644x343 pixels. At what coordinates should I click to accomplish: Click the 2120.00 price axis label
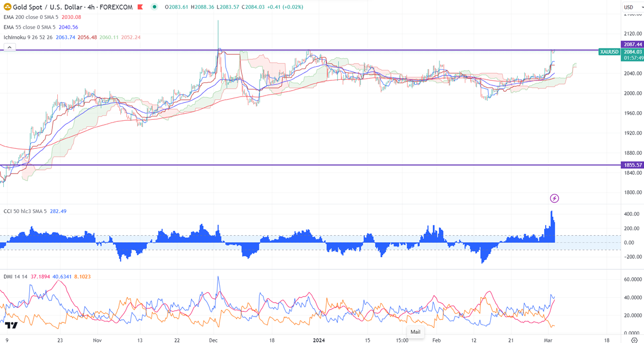coord(633,33)
